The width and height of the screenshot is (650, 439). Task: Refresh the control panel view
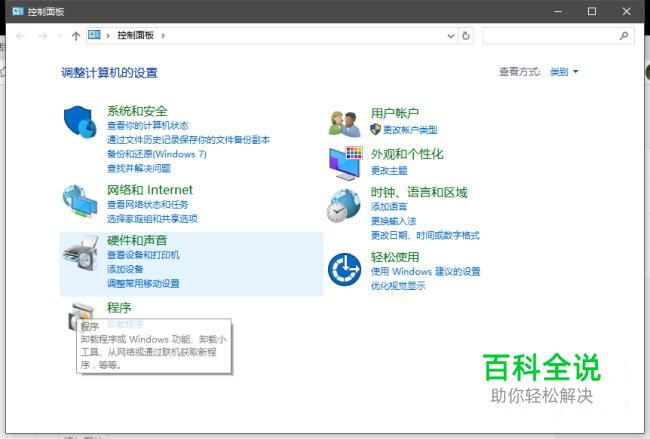466,36
